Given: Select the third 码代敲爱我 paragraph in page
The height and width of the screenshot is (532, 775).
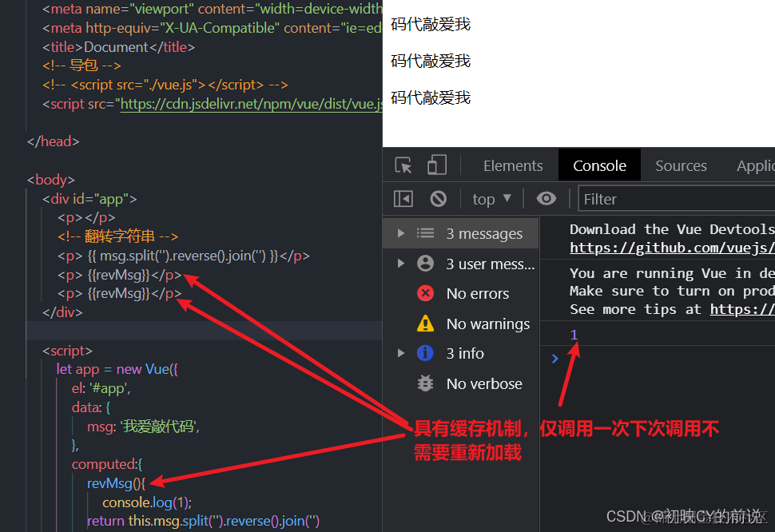Looking at the screenshot, I should (x=431, y=97).
